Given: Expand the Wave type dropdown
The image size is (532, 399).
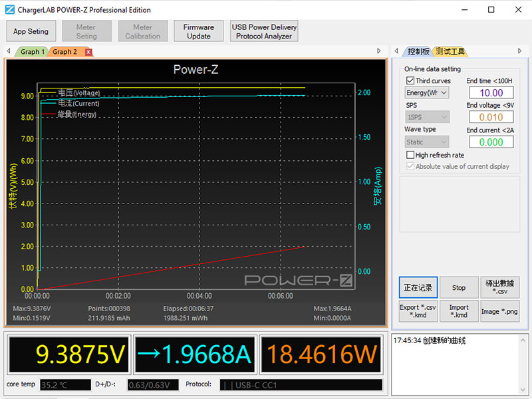Looking at the screenshot, I should (x=427, y=142).
